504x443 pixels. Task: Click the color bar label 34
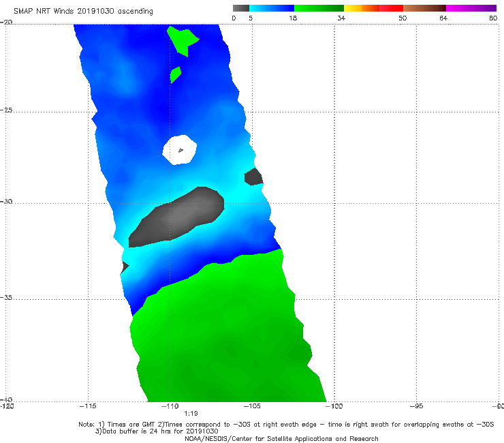(x=341, y=18)
